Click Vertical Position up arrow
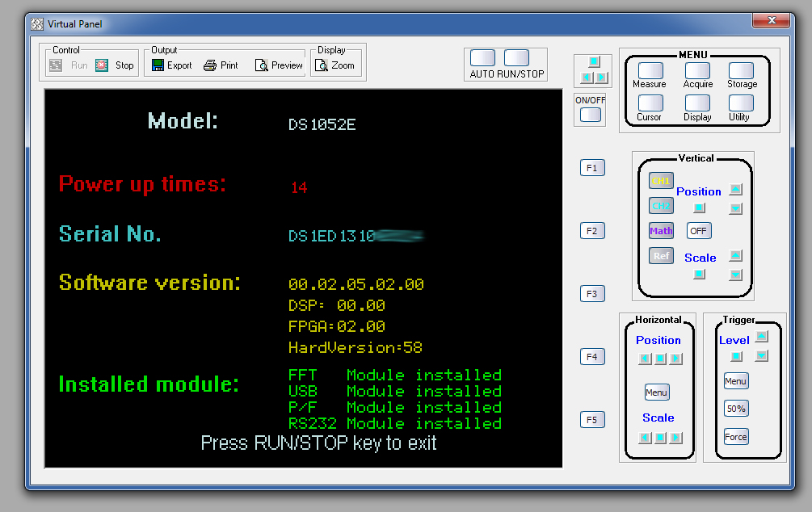 pyautogui.click(x=735, y=189)
